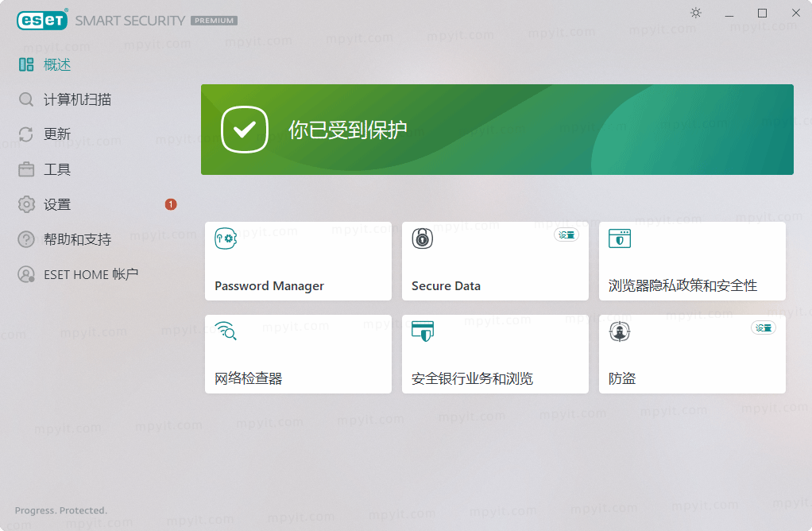Click the briefcase icon beside 工具
Screen dimensions: 812x531
pyautogui.click(x=26, y=169)
